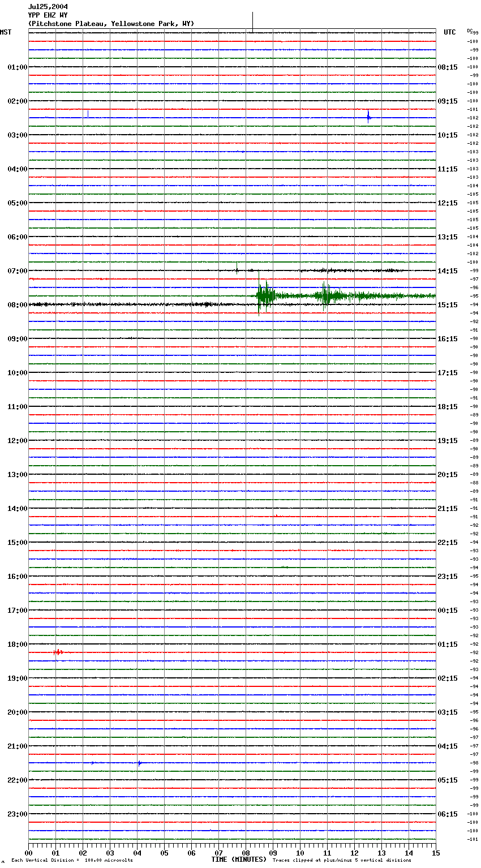
Task: Select the 02:00 MST row label
Action: (x=17, y=101)
